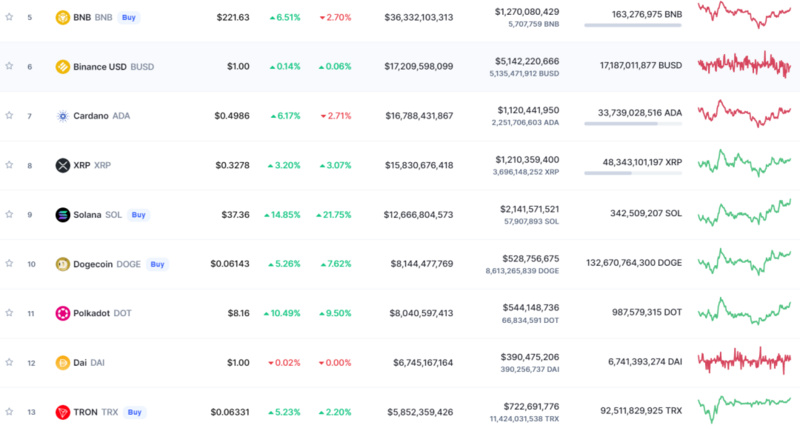Click TRON price $0.06331
This screenshot has width=800, height=431.
pyautogui.click(x=230, y=412)
